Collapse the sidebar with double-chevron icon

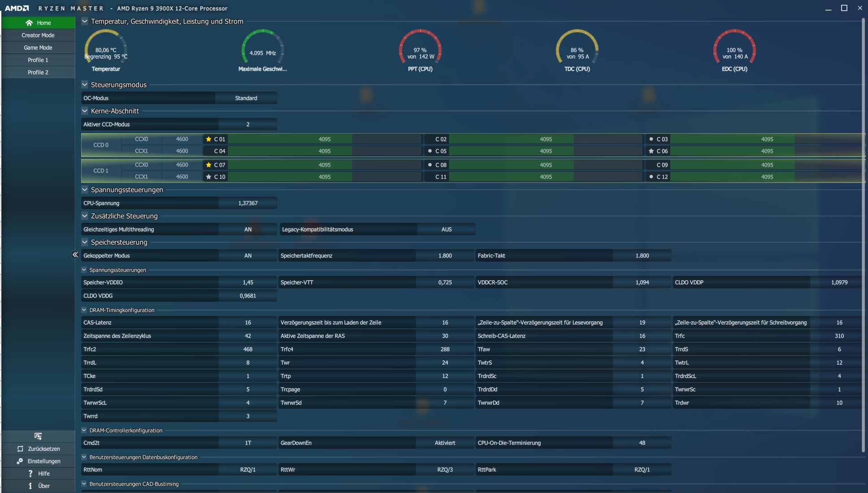75,255
